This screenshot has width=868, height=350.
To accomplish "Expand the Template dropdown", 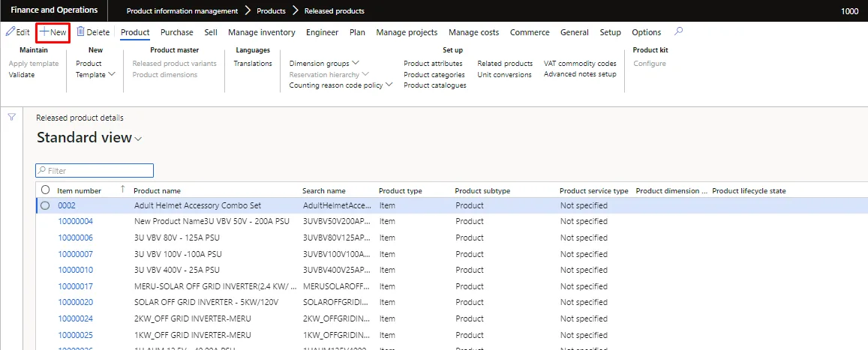I will pos(95,75).
